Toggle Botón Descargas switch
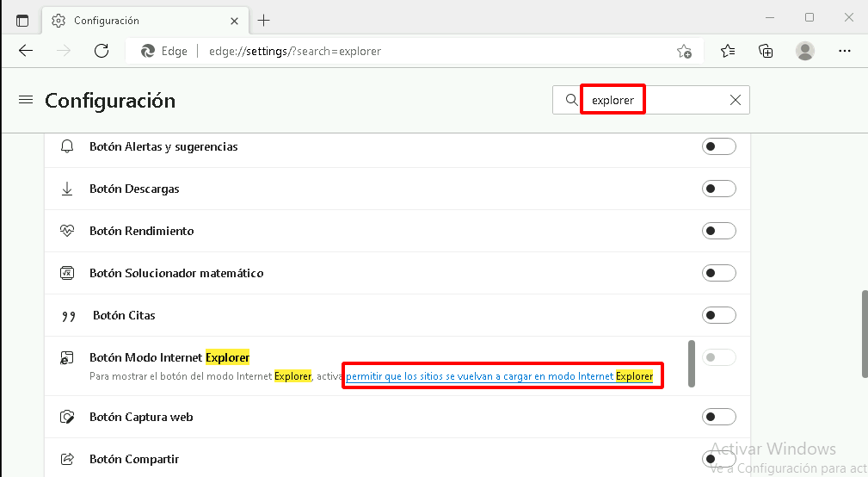This screenshot has width=868, height=477. click(718, 189)
